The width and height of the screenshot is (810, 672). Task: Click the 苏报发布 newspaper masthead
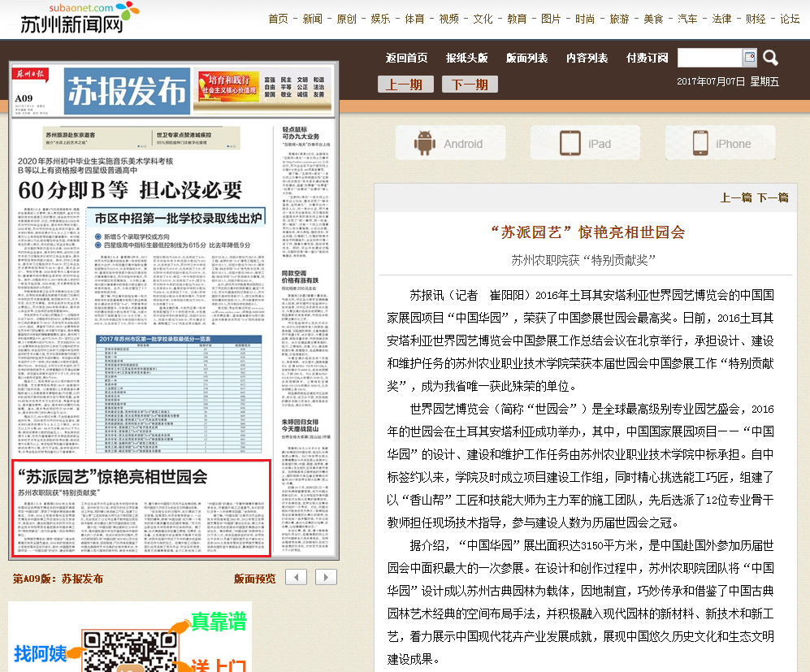click(127, 91)
